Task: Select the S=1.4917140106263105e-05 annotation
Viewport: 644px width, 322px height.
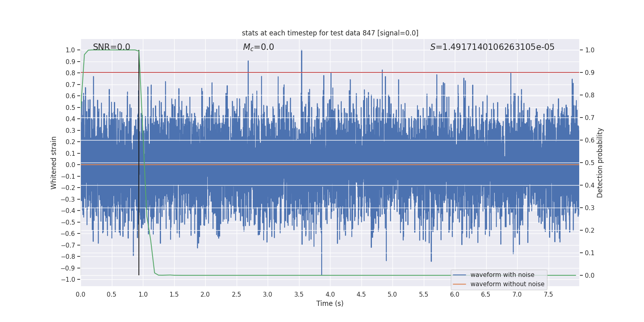Action: point(492,47)
